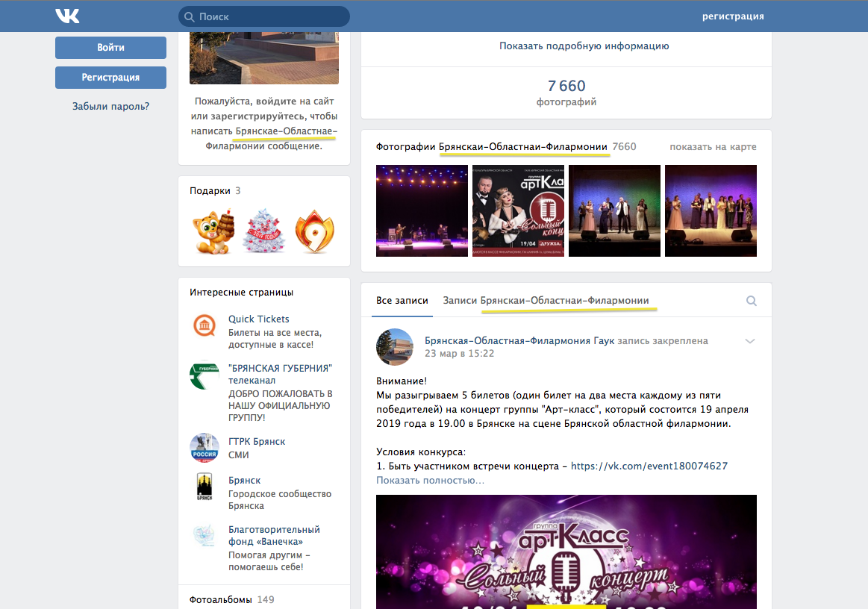This screenshot has width=868, height=609.
Task: Open Благотворительный фонд «Ванечка» link
Action: coord(274,535)
